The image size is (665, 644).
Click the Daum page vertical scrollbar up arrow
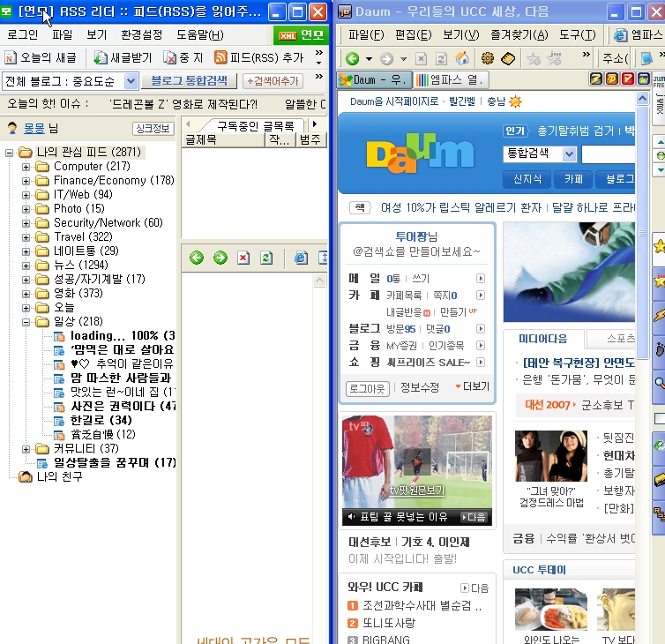642,99
